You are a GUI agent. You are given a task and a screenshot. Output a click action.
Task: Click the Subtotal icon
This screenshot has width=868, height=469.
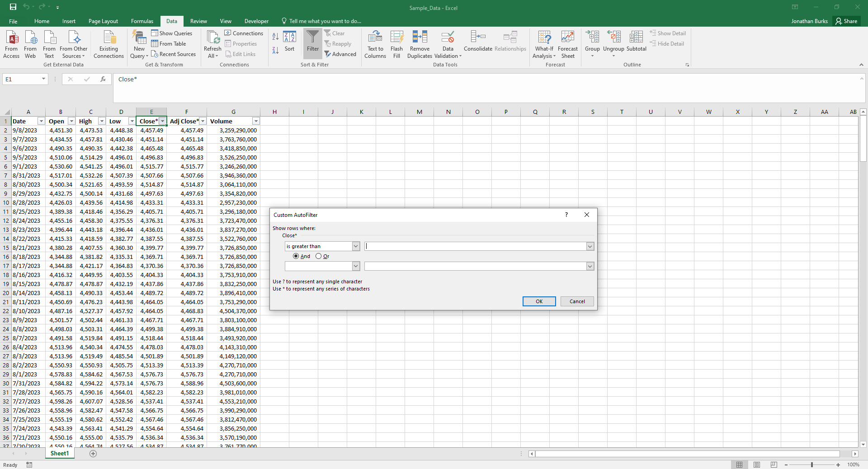click(x=636, y=41)
